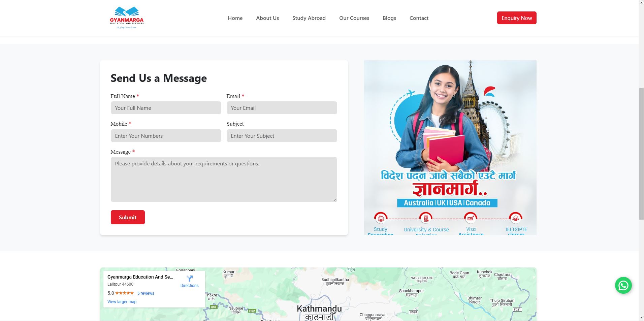Viewport: 644px width, 321px height.
Task: Click into the Message text area
Action: pyautogui.click(x=224, y=180)
